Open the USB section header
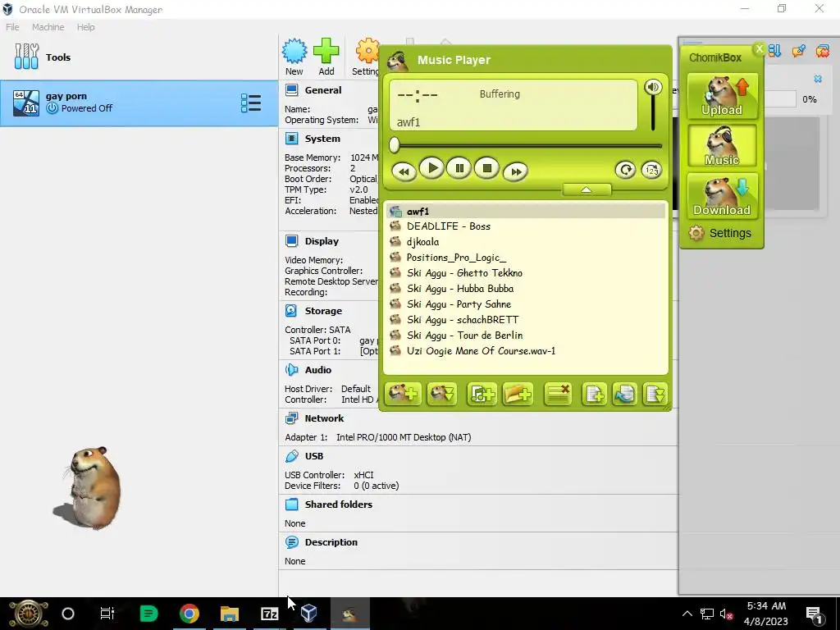 314,456
